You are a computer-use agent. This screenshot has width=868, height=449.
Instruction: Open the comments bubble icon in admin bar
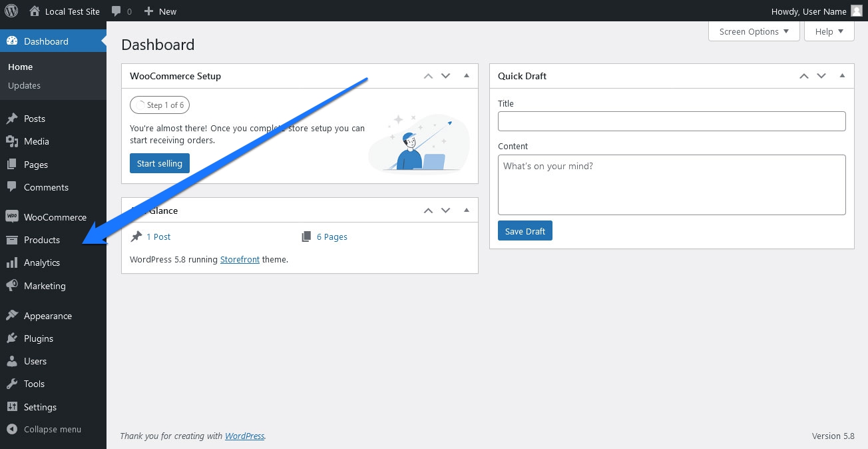[x=116, y=11]
